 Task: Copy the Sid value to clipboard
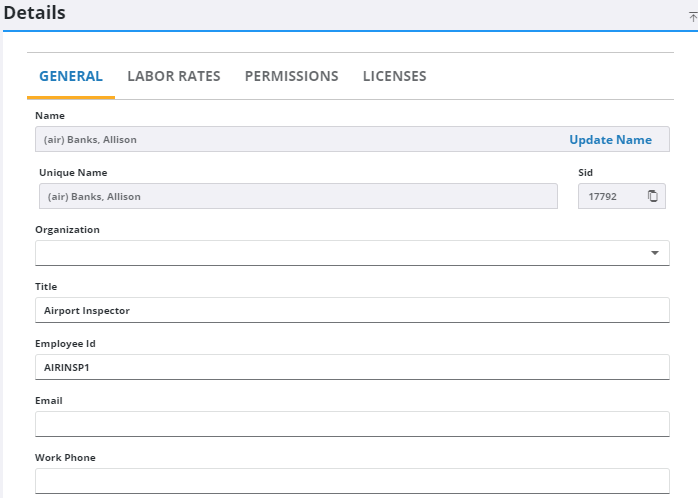click(x=652, y=196)
